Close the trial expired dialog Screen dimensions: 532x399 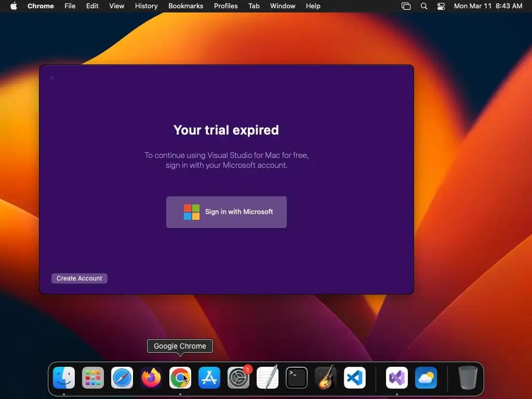tap(52, 78)
